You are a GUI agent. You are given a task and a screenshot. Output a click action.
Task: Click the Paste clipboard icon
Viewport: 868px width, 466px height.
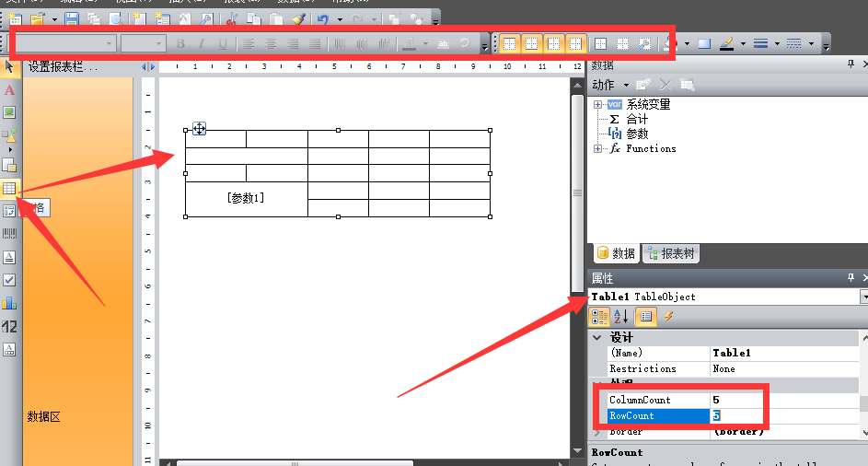tap(275, 19)
